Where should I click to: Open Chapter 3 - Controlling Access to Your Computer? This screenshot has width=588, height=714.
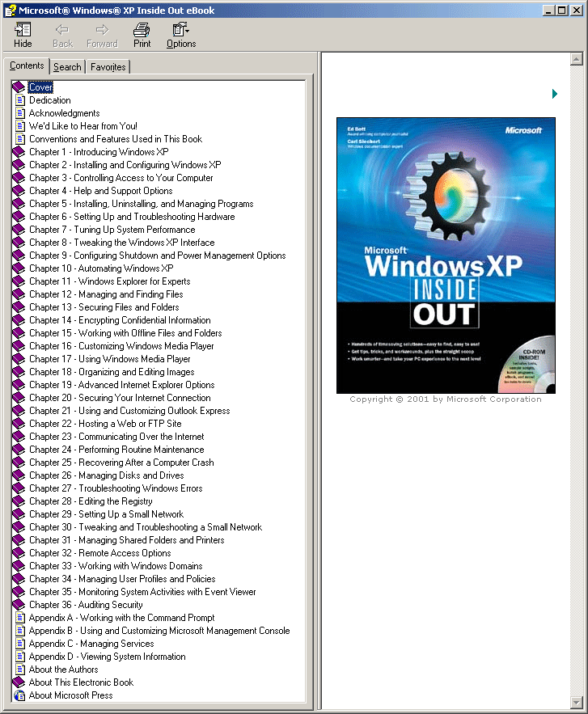(x=121, y=178)
